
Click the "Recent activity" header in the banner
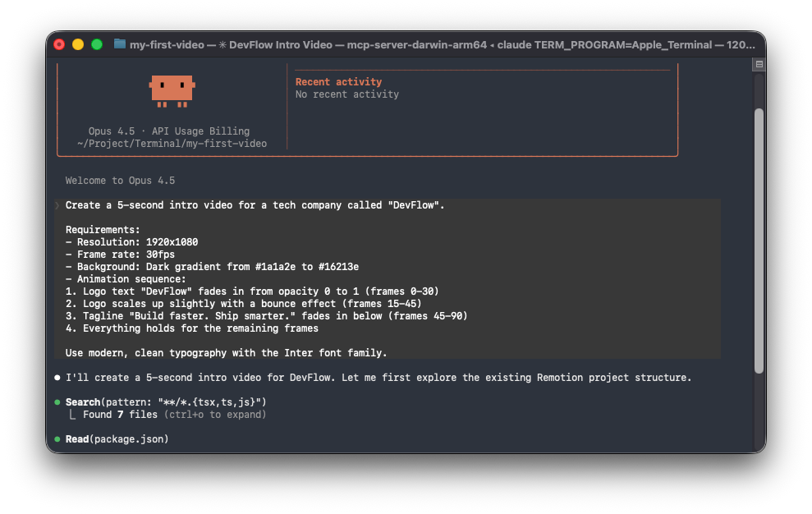click(x=339, y=81)
